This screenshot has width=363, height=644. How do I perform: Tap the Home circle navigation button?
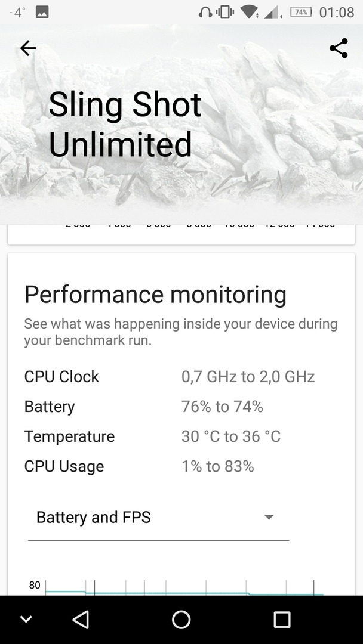click(x=181, y=620)
